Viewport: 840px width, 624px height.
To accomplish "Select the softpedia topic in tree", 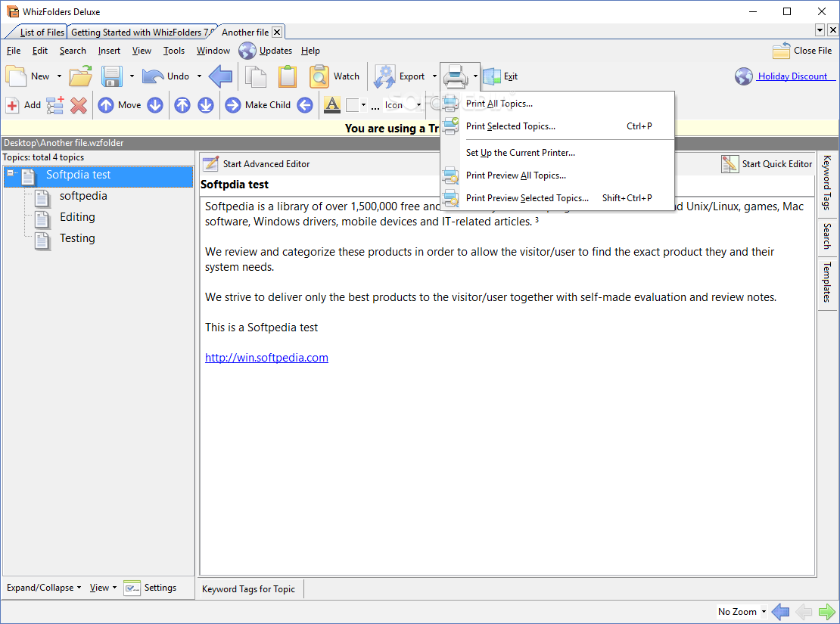I will point(83,196).
